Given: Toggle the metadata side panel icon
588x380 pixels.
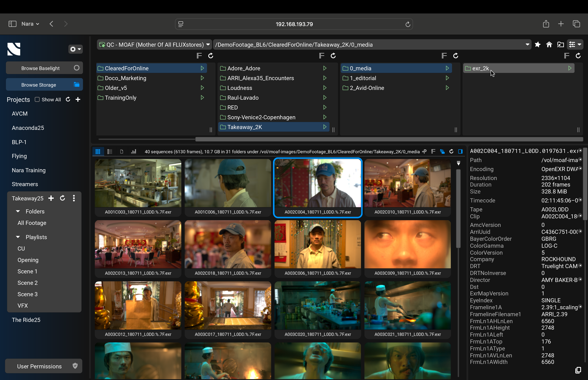Looking at the screenshot, I should coord(460,151).
